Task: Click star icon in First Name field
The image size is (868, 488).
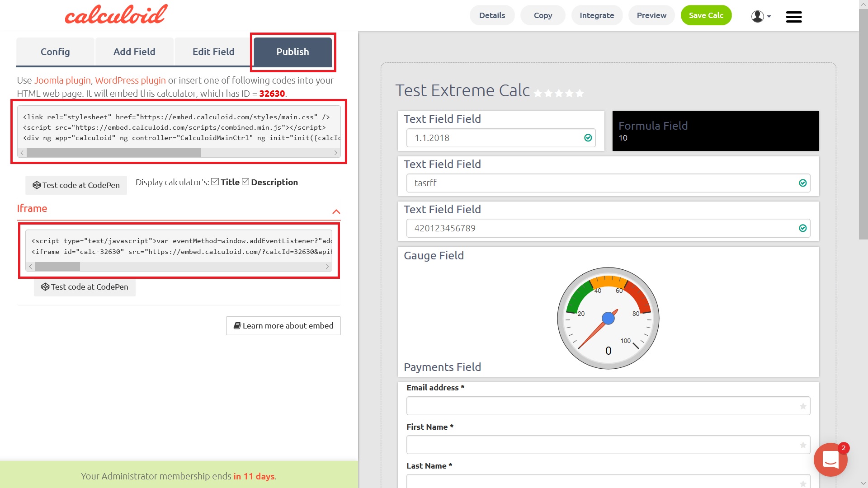Action: pyautogui.click(x=803, y=445)
